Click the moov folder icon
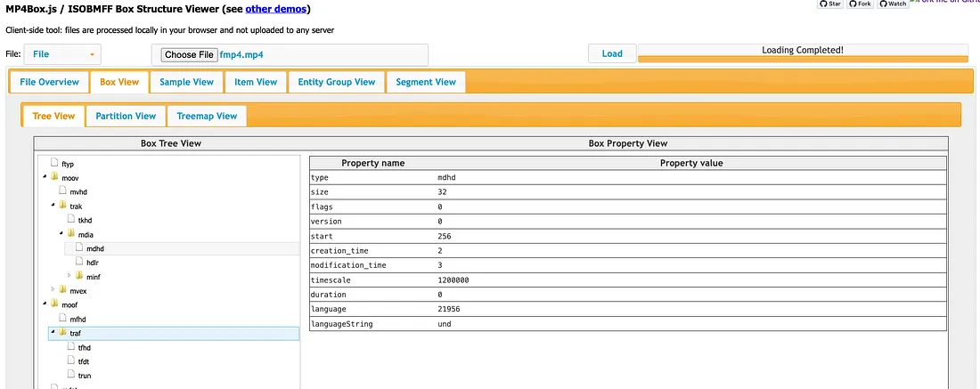This screenshot has width=980, height=389. click(54, 177)
